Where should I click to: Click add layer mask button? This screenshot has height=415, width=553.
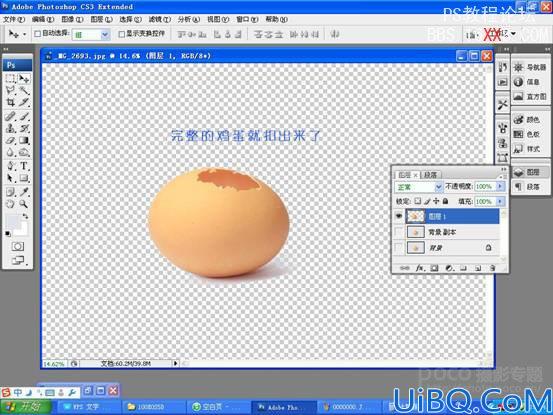(434, 268)
